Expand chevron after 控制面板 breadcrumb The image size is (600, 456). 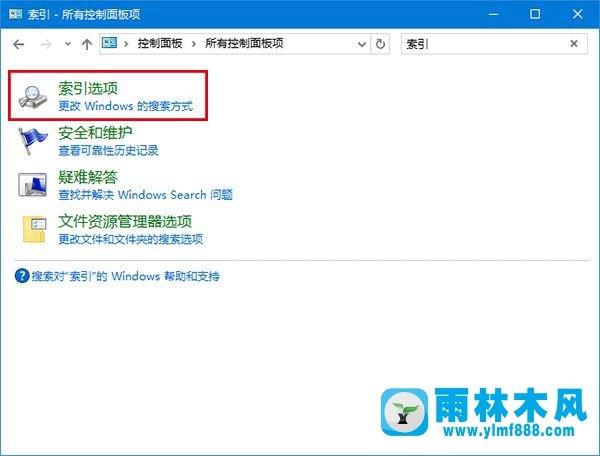194,44
